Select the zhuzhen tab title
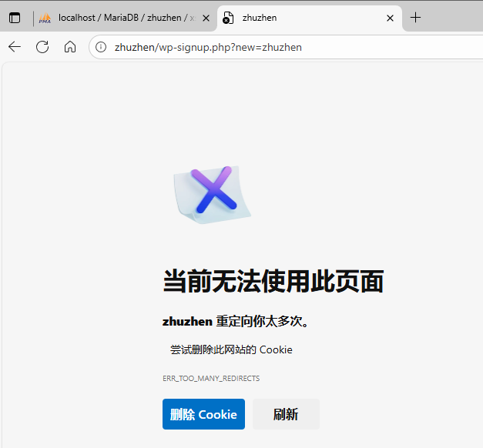483x448 pixels. (x=260, y=18)
